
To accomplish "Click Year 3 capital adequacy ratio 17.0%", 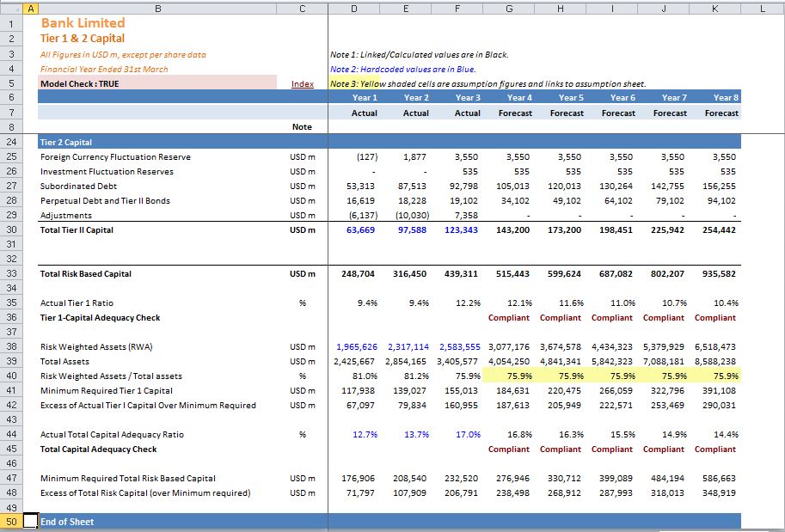I will coord(468,435).
